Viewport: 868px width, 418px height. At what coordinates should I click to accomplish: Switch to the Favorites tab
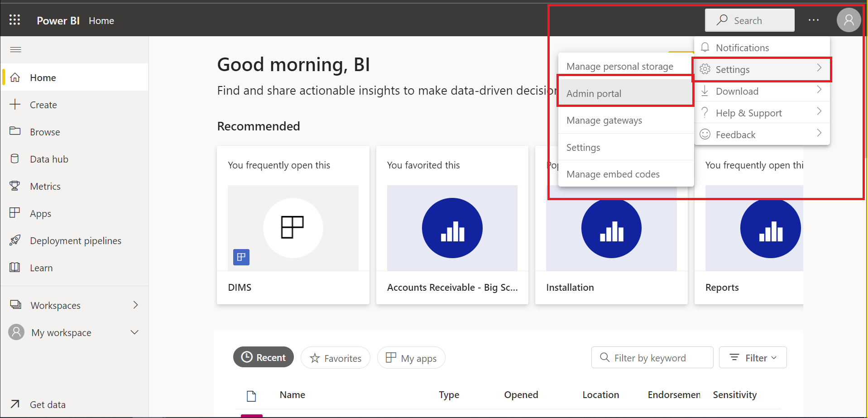tap(336, 358)
